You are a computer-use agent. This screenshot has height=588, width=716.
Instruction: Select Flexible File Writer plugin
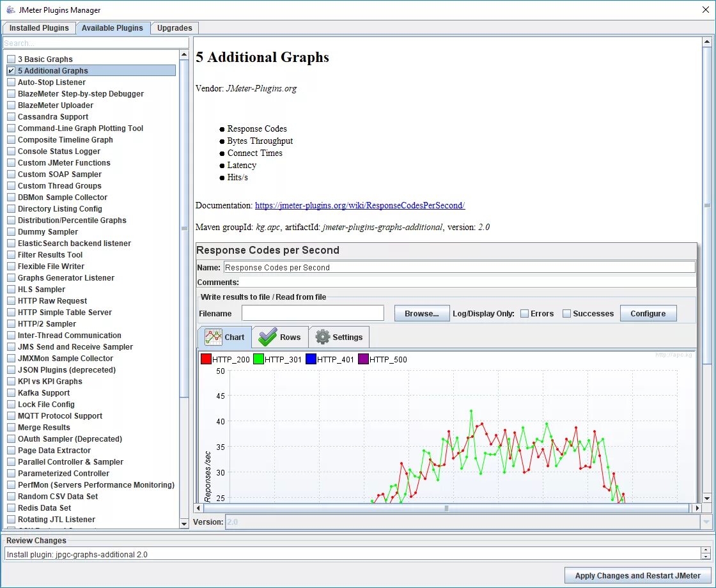click(51, 266)
